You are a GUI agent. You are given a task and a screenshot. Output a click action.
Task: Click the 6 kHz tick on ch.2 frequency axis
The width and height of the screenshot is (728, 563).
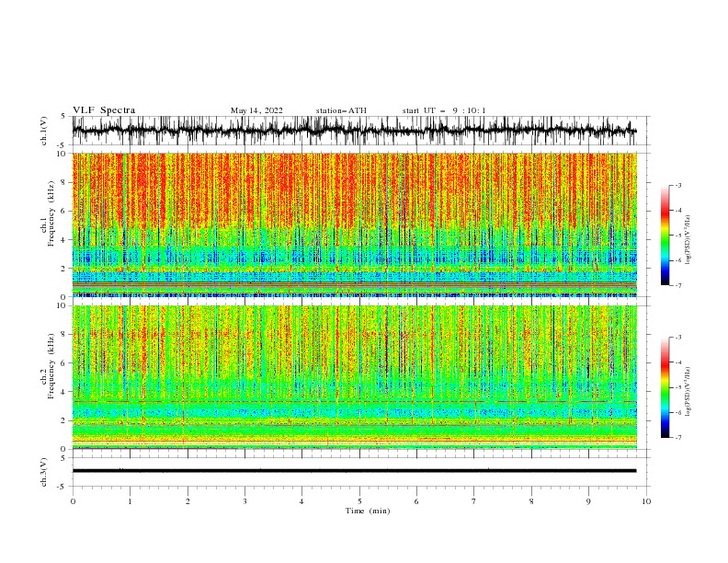coord(64,363)
